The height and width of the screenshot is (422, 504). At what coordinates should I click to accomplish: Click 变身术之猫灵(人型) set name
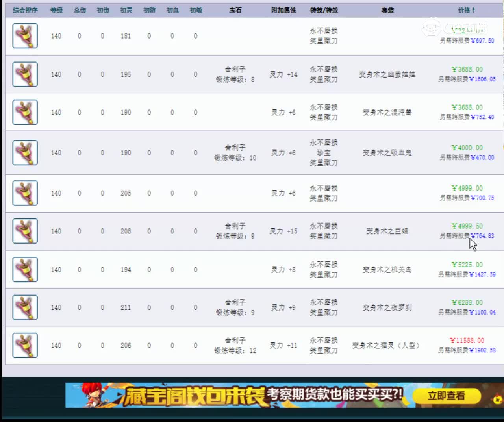(x=386, y=345)
